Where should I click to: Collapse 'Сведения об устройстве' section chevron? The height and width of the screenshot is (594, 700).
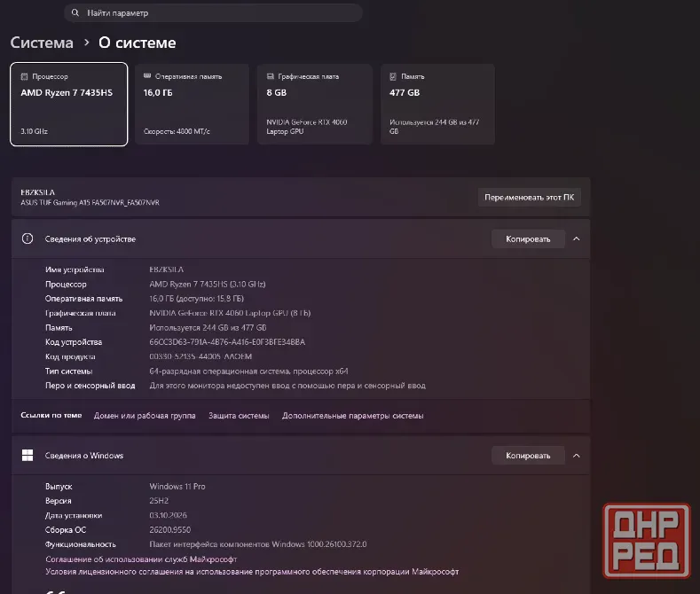[577, 239]
